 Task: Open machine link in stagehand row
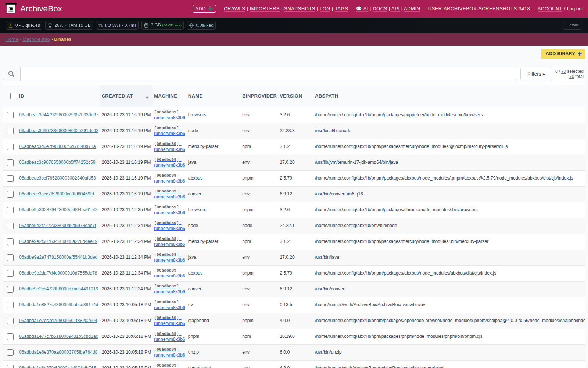[x=169, y=321]
